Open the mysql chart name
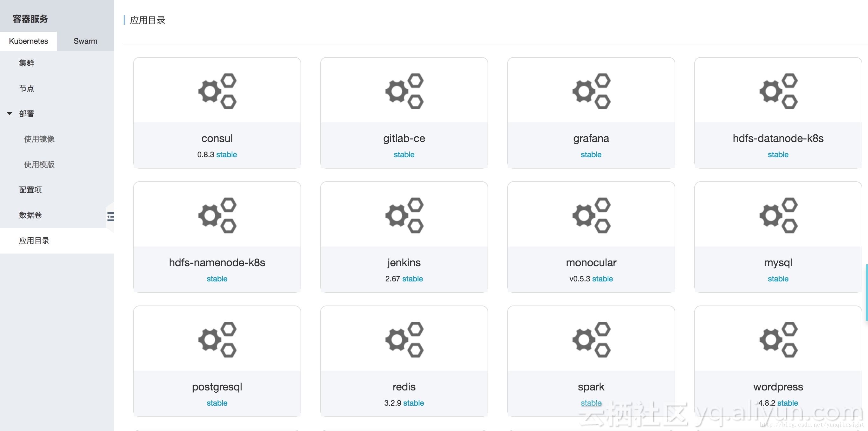 pos(778,263)
